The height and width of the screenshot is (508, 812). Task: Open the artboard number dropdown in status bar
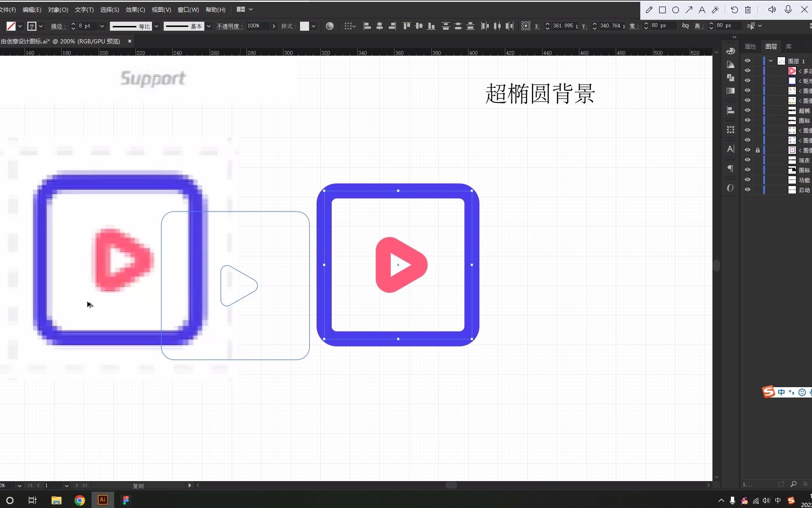[67, 485]
